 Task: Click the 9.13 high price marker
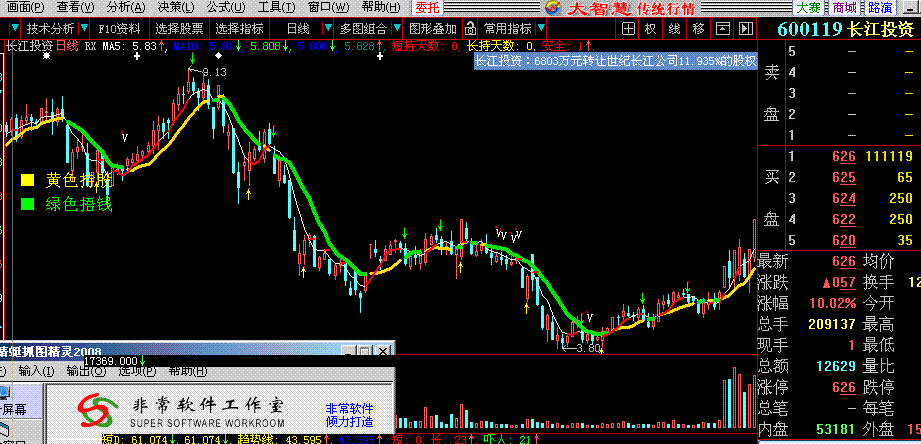pyautogui.click(x=214, y=72)
